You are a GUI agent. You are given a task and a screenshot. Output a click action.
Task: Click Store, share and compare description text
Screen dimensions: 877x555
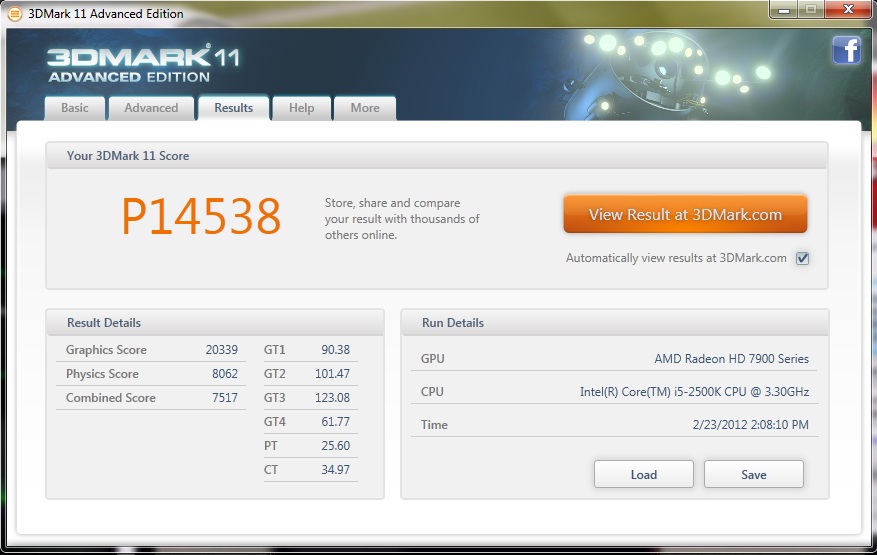point(402,219)
